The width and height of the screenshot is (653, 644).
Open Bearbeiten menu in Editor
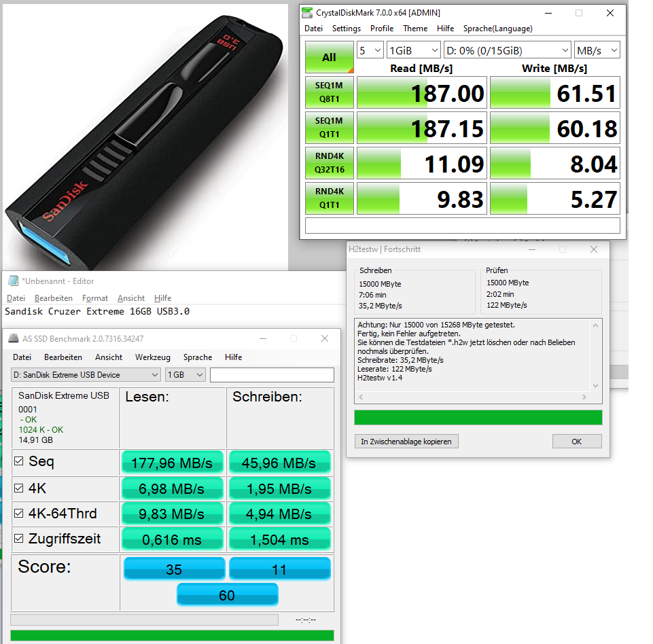[53, 298]
